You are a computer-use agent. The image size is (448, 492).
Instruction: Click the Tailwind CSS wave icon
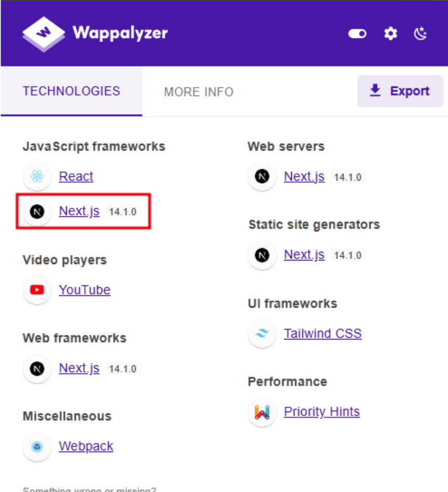coord(262,333)
